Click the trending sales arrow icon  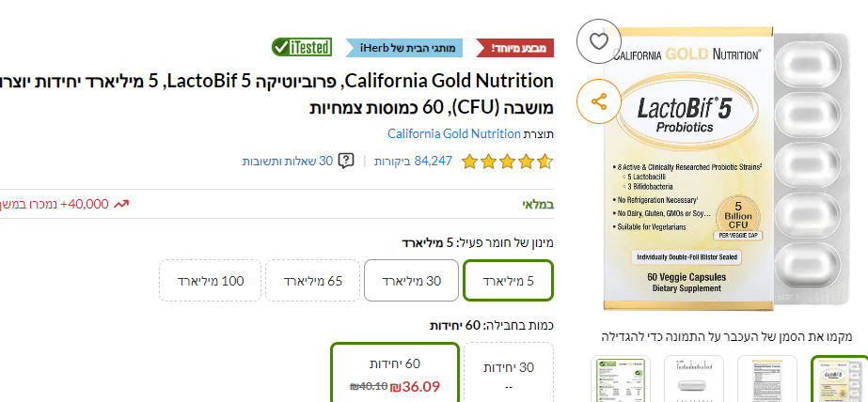(x=121, y=203)
